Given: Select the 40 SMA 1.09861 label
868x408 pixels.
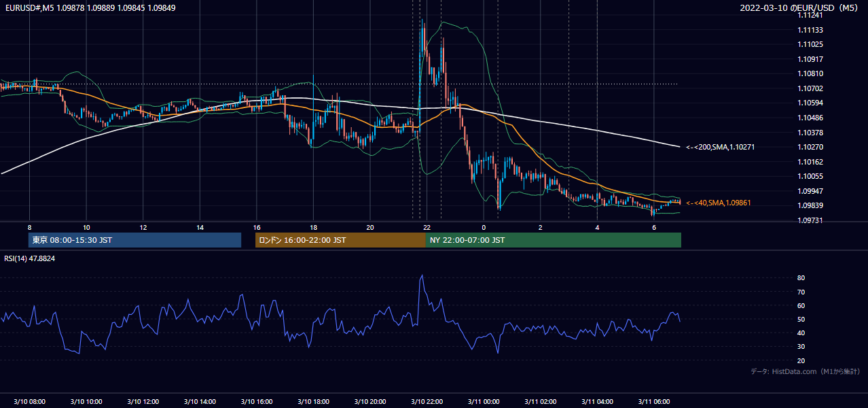Looking at the screenshot, I should [x=719, y=203].
